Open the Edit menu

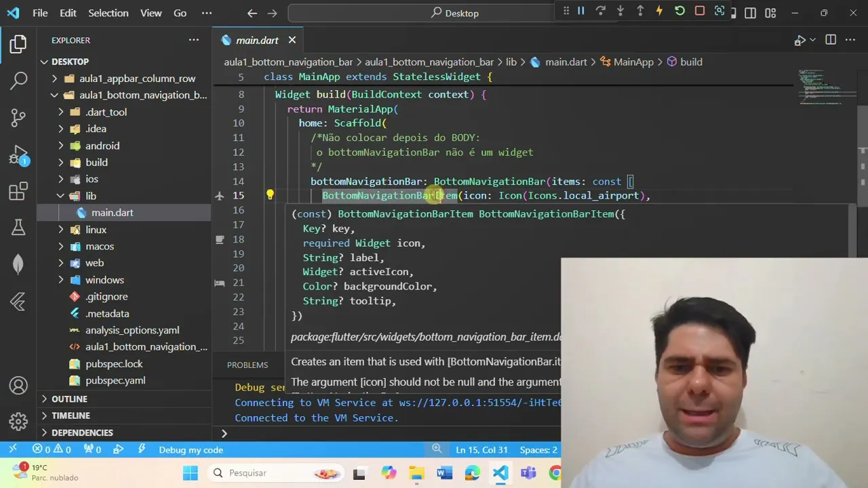click(68, 13)
